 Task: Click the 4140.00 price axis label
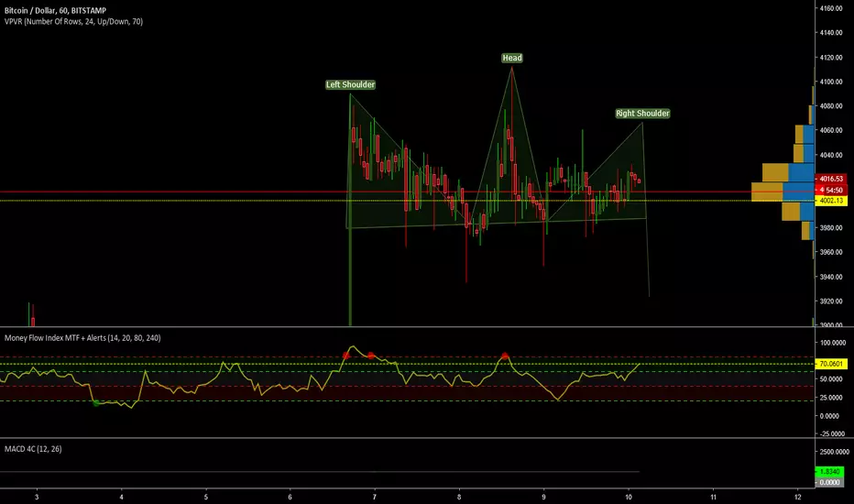coord(830,33)
